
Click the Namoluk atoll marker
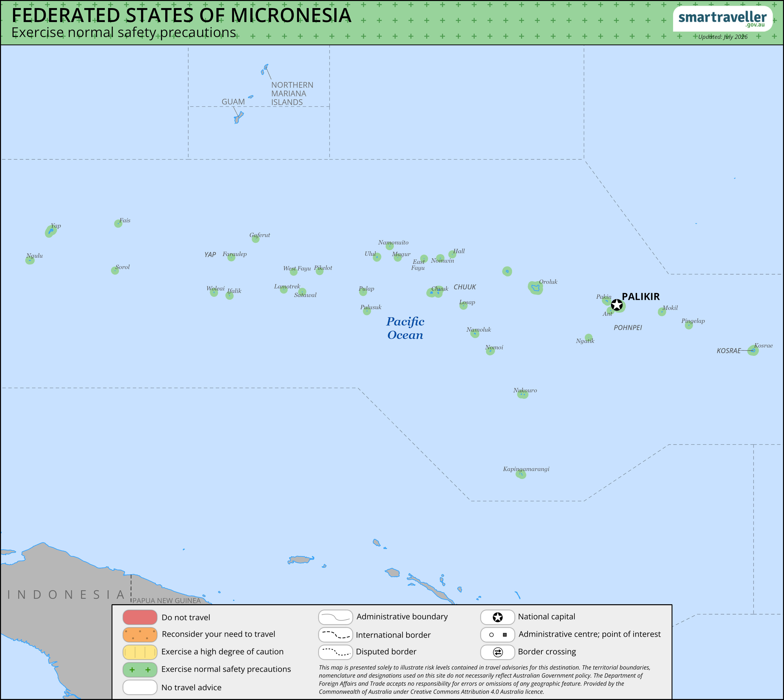point(475,334)
